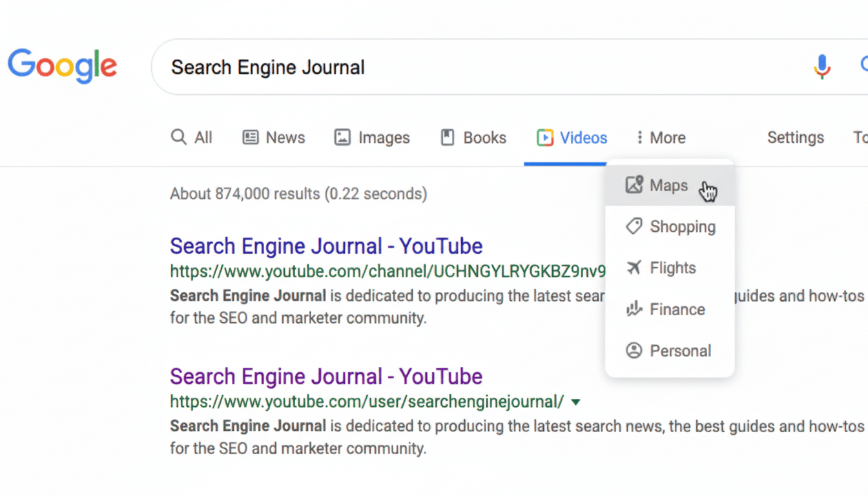Image resolution: width=868 pixels, height=496 pixels.
Task: Open the Settings menu
Action: 795,137
